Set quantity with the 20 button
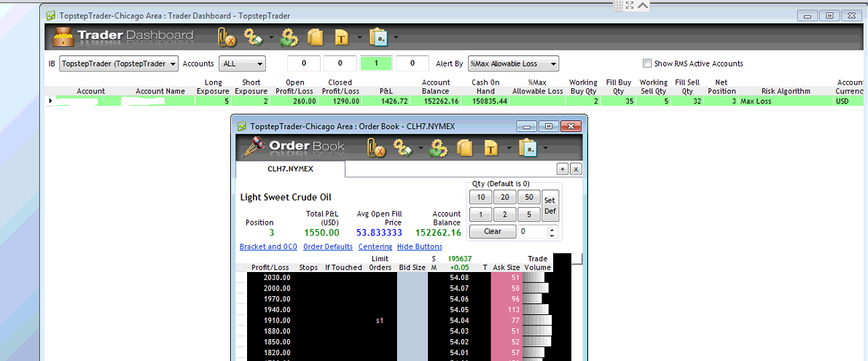Viewport: 868px width, 361px height. pos(505,197)
